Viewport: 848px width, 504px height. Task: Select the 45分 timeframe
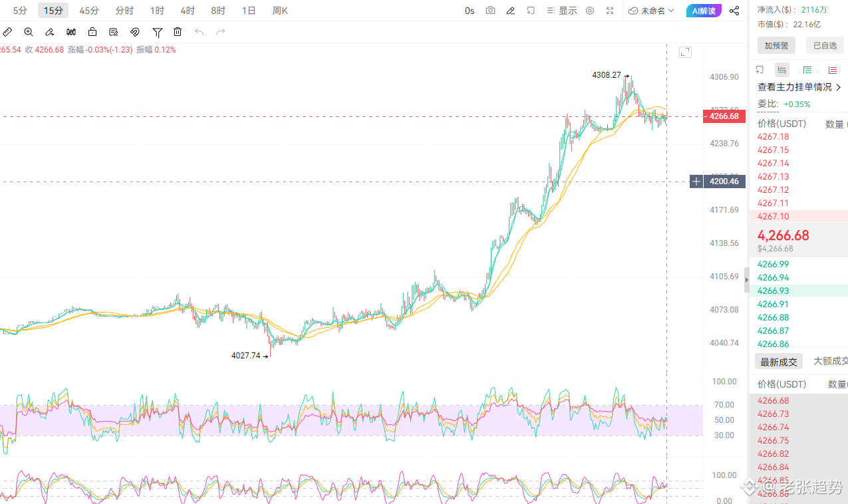(89, 11)
